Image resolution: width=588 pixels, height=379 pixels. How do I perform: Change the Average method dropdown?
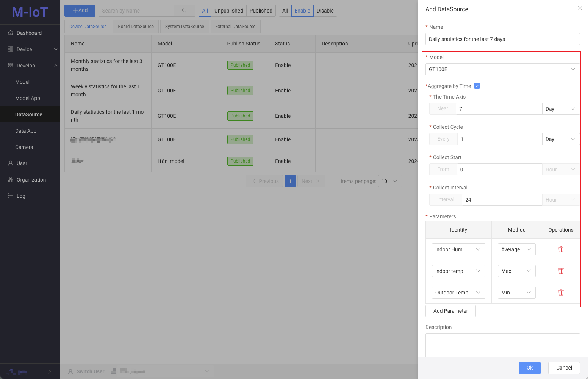tap(516, 249)
